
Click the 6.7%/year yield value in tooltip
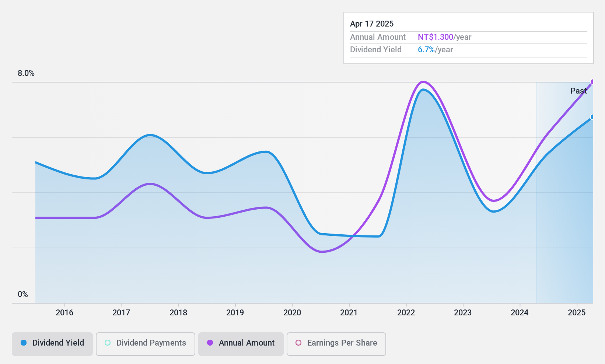click(x=436, y=50)
